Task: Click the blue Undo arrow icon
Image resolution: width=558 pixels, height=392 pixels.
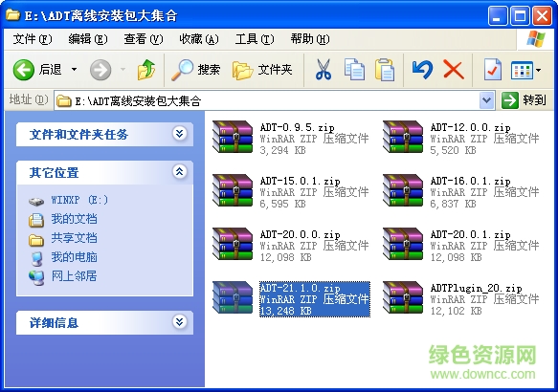Action: point(422,69)
